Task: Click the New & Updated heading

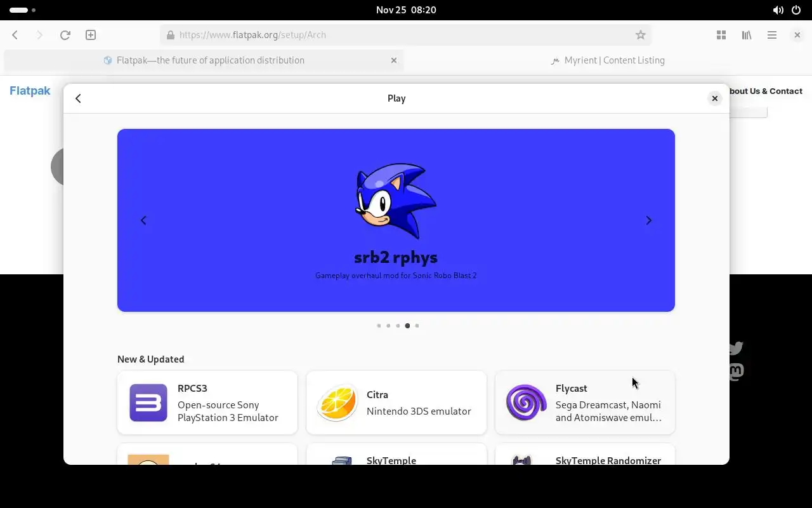Action: [x=151, y=359]
